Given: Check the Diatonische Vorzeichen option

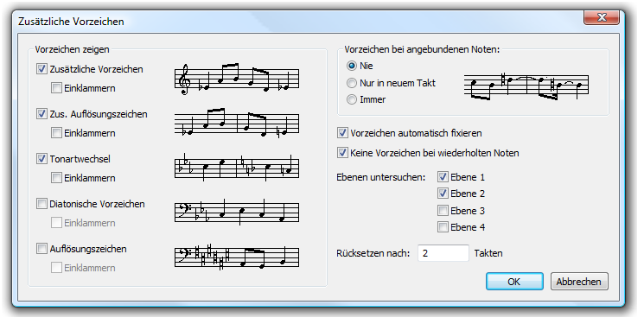Looking at the screenshot, I should point(41,204).
